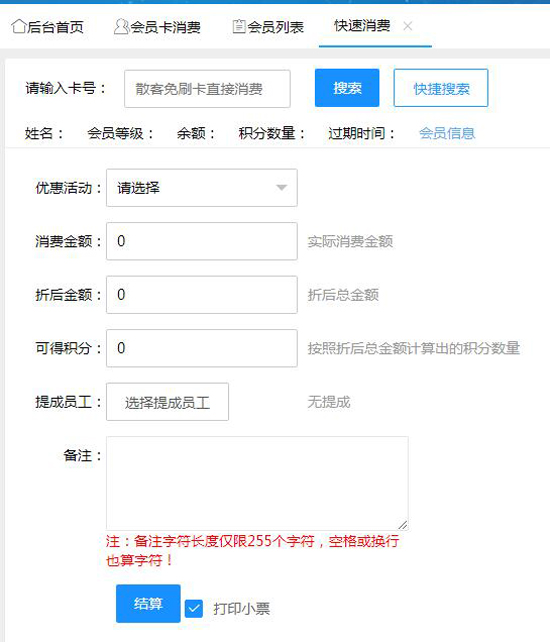Click the 会员等级 label
Viewport: 550px width, 642px height.
point(120,133)
